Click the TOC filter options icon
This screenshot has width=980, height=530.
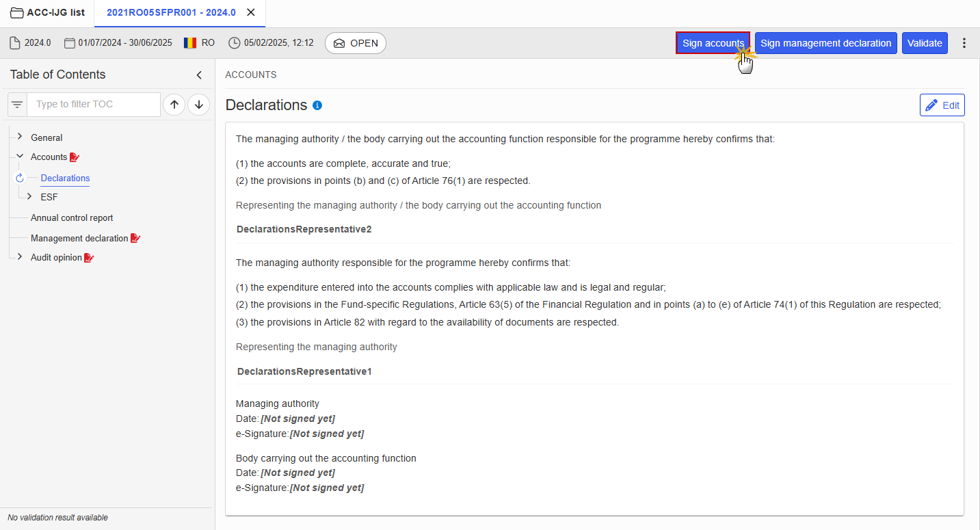(x=17, y=105)
